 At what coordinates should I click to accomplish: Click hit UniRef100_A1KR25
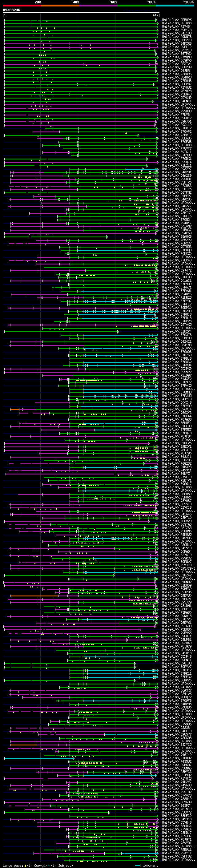[177, 297]
